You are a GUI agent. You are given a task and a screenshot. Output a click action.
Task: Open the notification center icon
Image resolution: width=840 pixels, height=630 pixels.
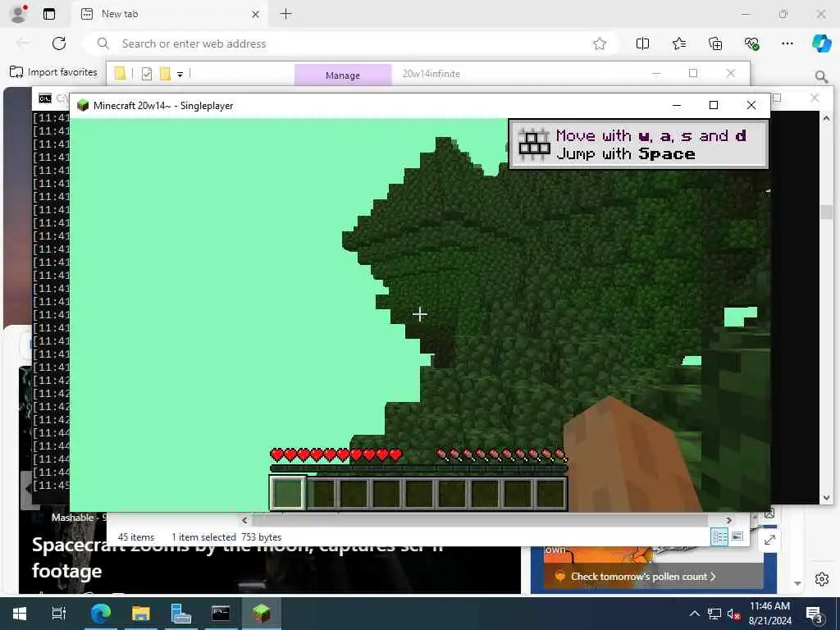click(x=815, y=614)
